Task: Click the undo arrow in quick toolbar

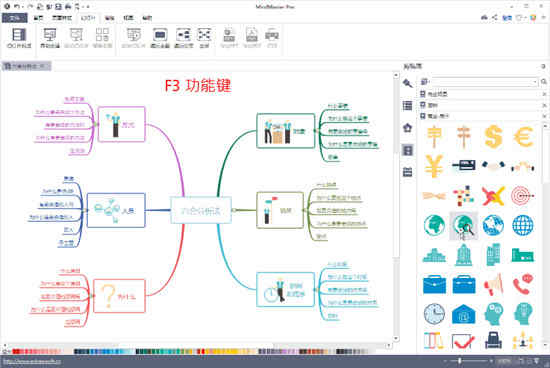Action: 16,6
